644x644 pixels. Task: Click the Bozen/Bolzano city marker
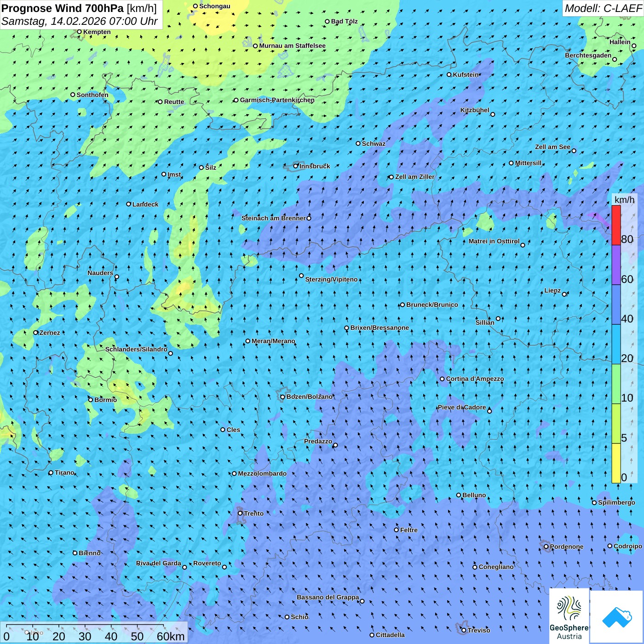point(282,397)
